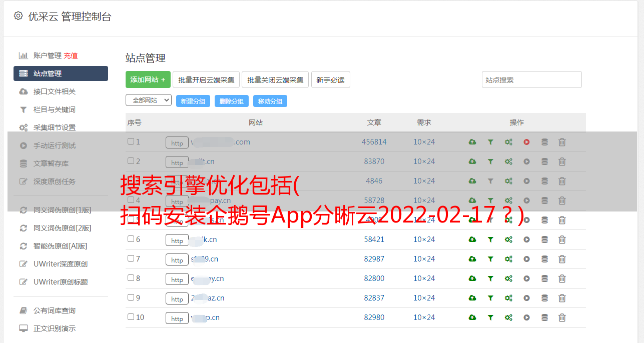The height and width of the screenshot is (343, 644).
Task: Open gears settings icon in row 8
Action: point(508,278)
